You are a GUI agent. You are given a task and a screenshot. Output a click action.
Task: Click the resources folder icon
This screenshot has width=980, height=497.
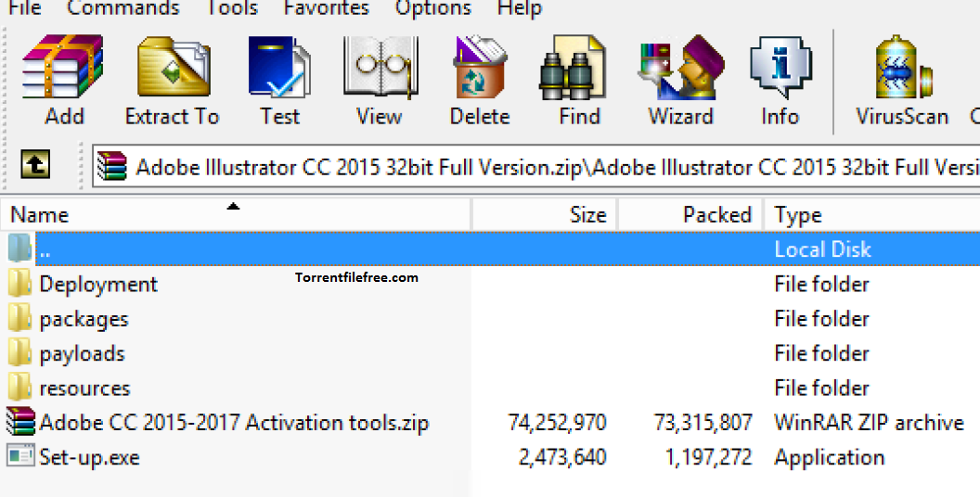[19, 388]
